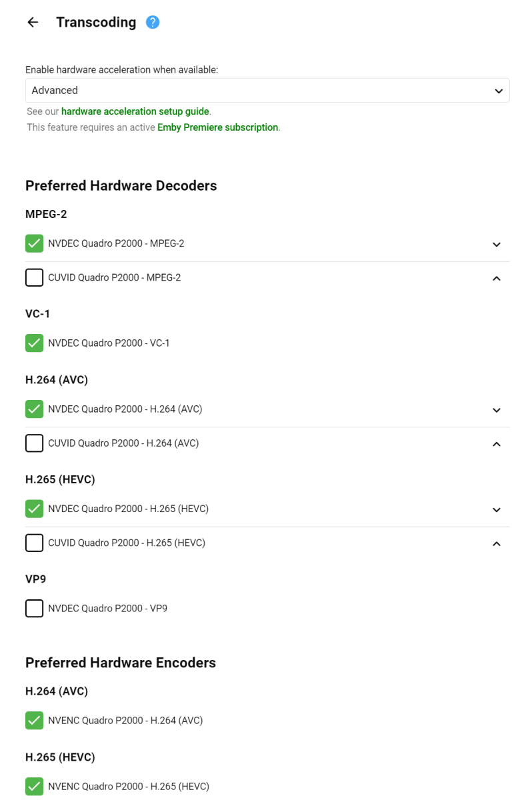Move CUVID H.265 decoder up
The width and height of the screenshot is (532, 800).
tap(496, 543)
